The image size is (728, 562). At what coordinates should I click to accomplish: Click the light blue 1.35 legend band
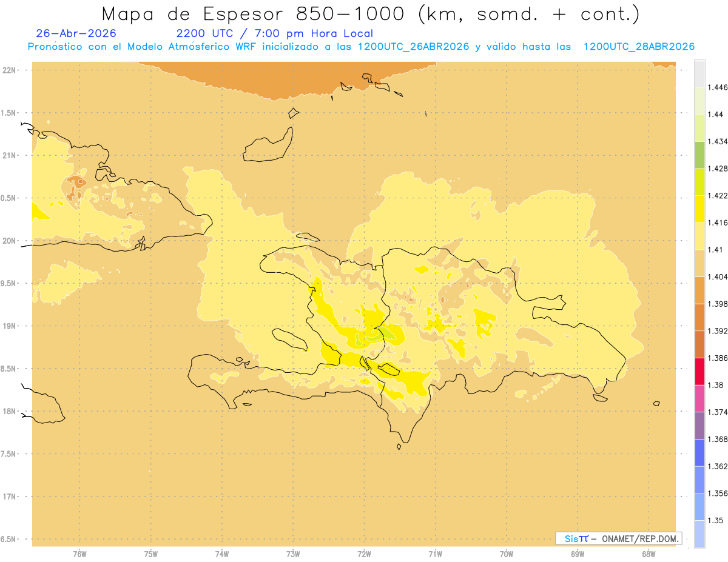click(x=699, y=507)
